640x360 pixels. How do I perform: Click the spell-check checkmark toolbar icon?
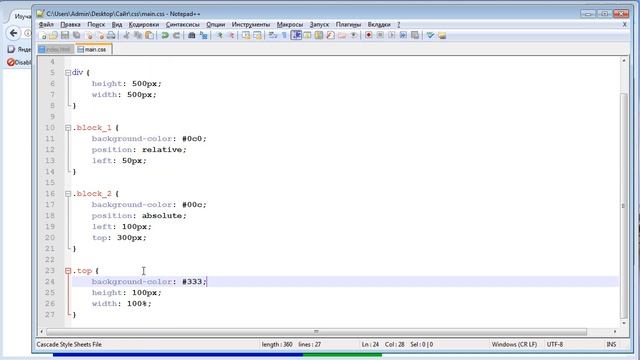430,36
